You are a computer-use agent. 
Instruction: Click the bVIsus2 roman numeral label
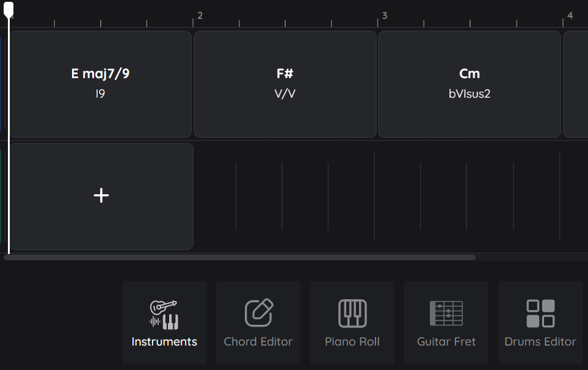pyautogui.click(x=470, y=93)
